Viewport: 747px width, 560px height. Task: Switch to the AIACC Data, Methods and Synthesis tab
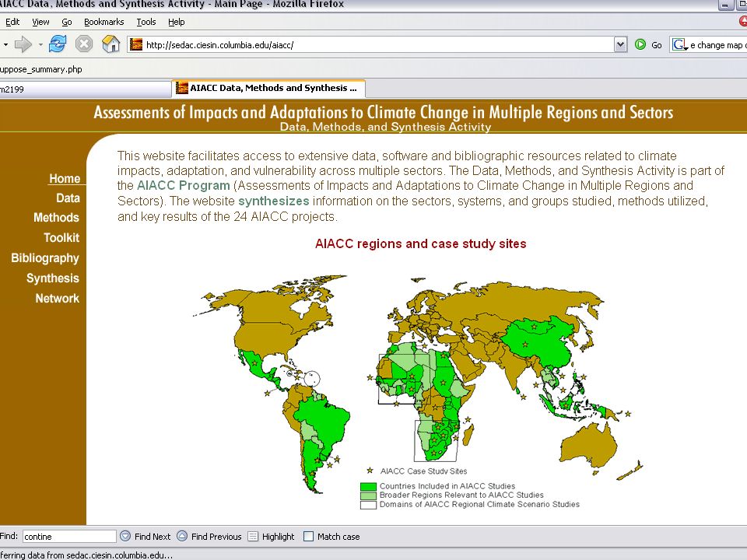click(268, 88)
